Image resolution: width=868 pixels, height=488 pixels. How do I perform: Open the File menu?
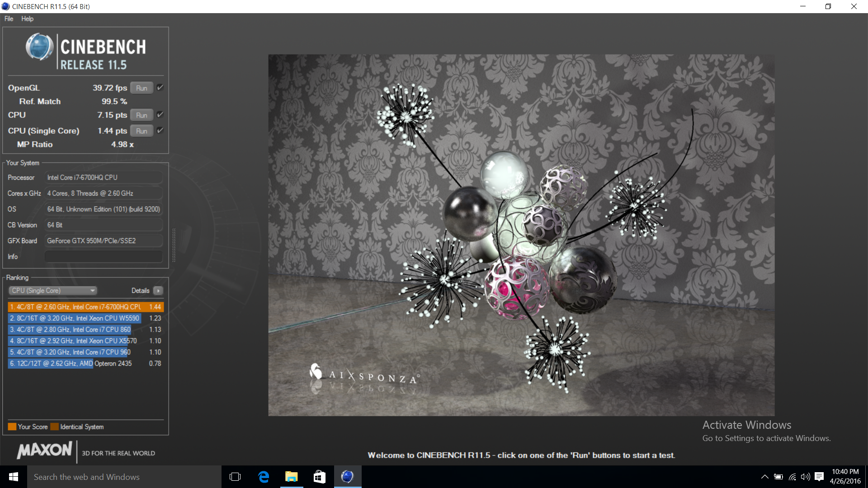(x=9, y=19)
